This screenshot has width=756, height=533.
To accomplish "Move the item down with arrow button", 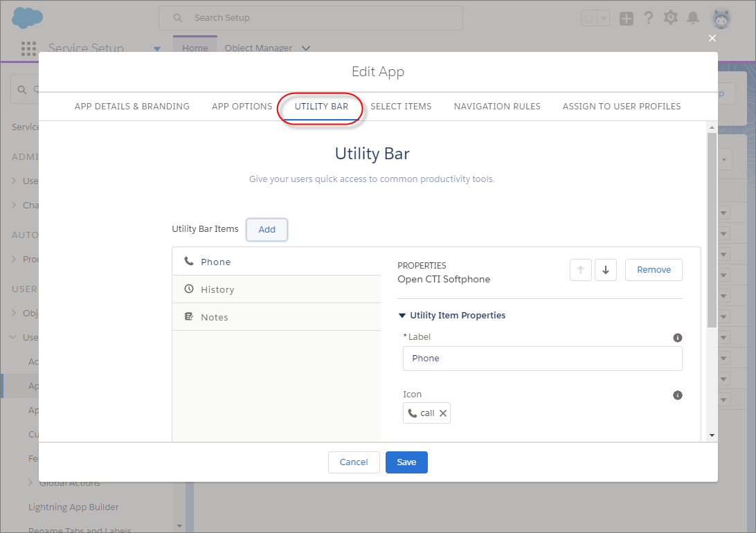I will (x=606, y=270).
